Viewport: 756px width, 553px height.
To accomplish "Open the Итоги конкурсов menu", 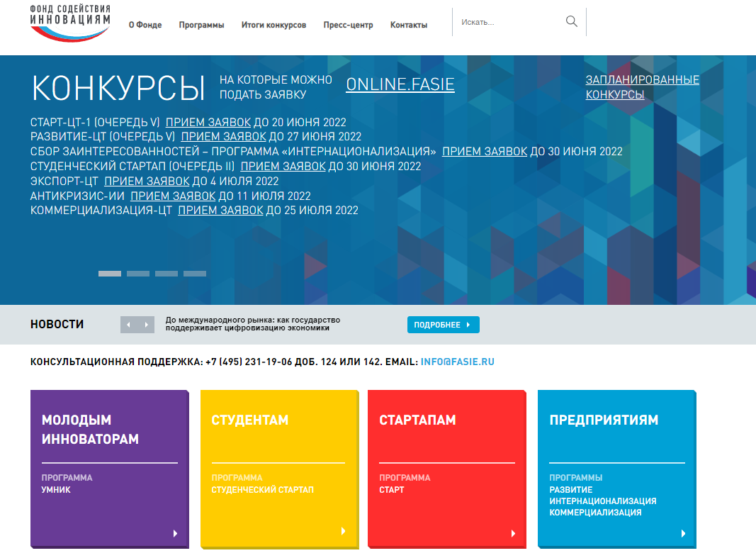I will coord(274,25).
